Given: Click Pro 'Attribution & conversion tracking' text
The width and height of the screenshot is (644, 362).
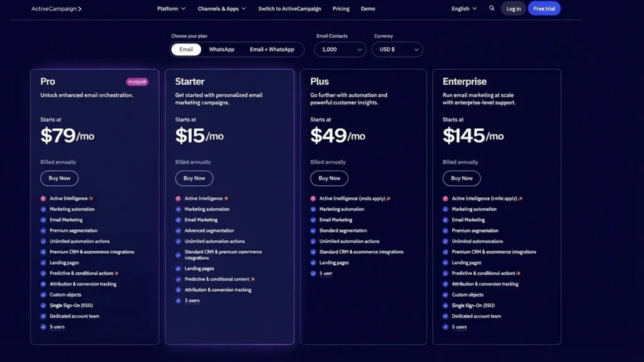Looking at the screenshot, I should pos(83,284).
